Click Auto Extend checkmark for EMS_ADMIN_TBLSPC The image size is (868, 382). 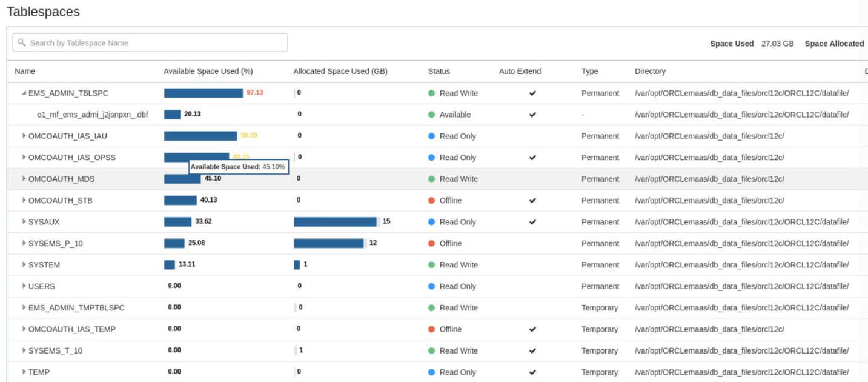(532, 93)
